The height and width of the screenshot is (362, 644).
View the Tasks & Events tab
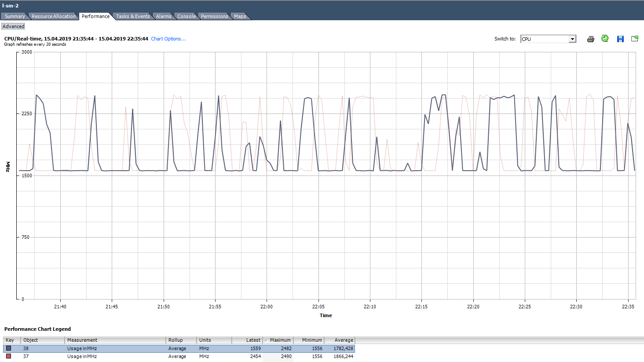133,16
